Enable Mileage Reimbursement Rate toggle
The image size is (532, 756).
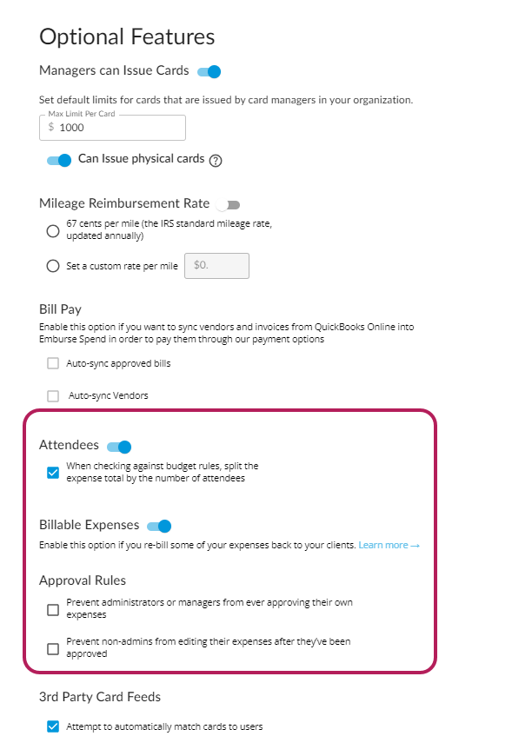click(228, 205)
